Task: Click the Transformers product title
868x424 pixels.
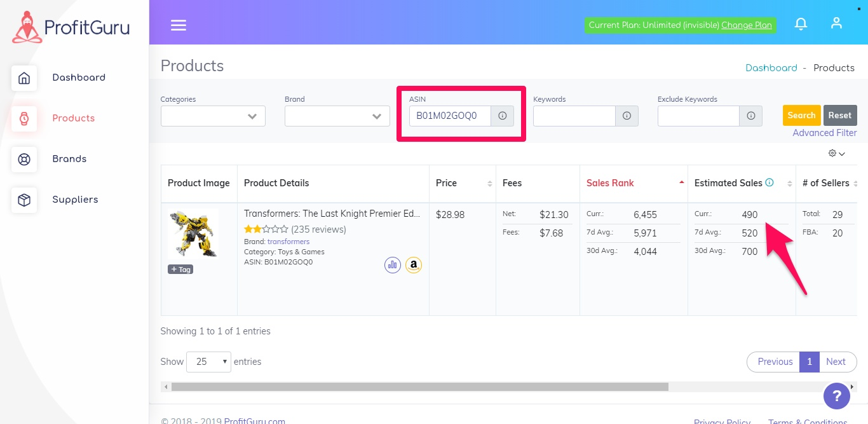Action: [332, 214]
